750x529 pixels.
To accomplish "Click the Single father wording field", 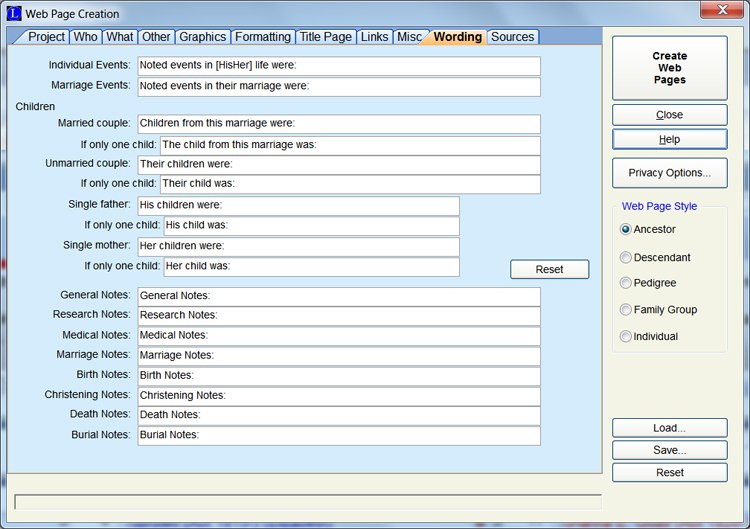I will pyautogui.click(x=298, y=206).
